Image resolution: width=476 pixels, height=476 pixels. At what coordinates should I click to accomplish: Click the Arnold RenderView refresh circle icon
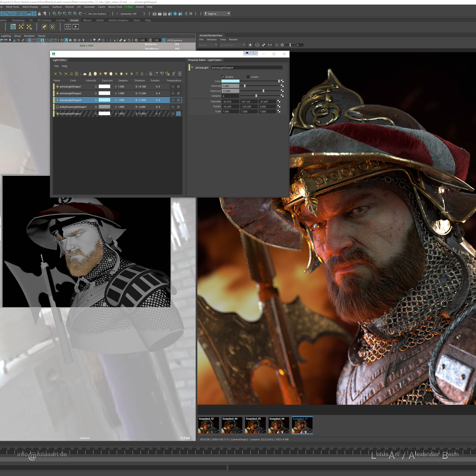click(250, 45)
